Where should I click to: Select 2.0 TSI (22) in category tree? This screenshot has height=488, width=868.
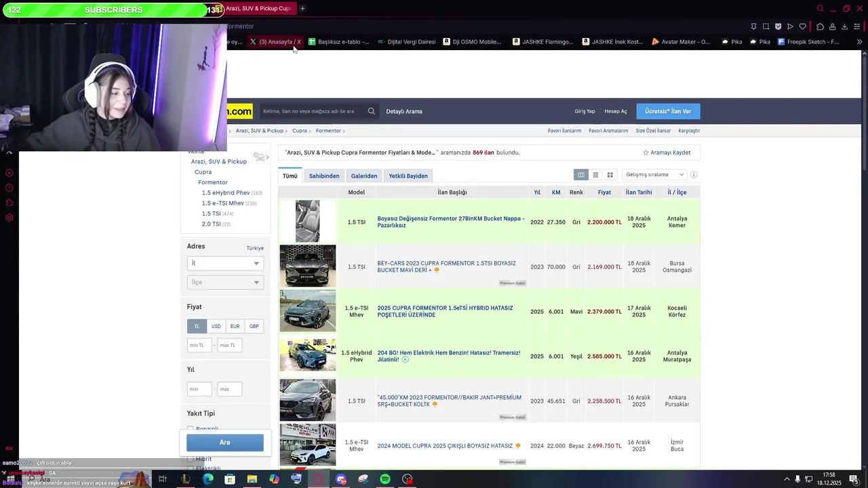[x=216, y=224]
